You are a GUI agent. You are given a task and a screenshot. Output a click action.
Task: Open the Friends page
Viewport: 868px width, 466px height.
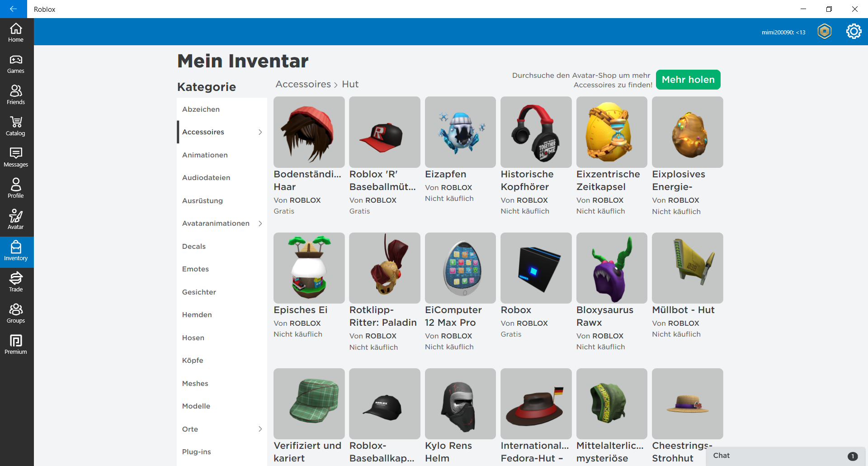click(16, 95)
